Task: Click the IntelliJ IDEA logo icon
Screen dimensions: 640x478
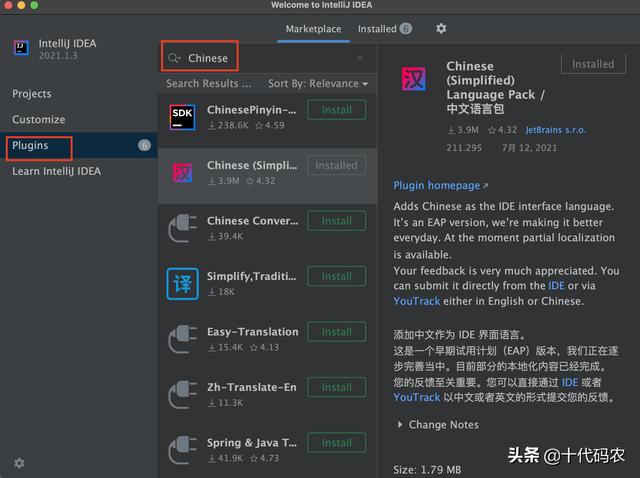Action: [21, 48]
